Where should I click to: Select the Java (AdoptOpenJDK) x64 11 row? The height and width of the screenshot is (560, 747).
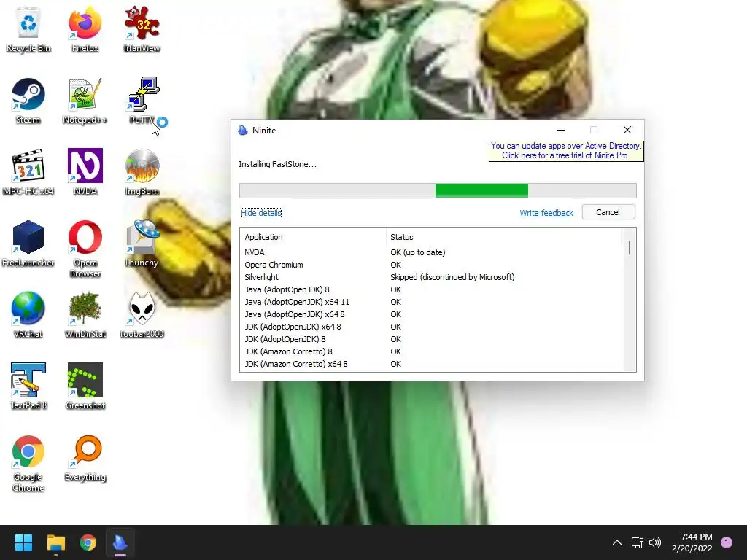[x=431, y=302]
